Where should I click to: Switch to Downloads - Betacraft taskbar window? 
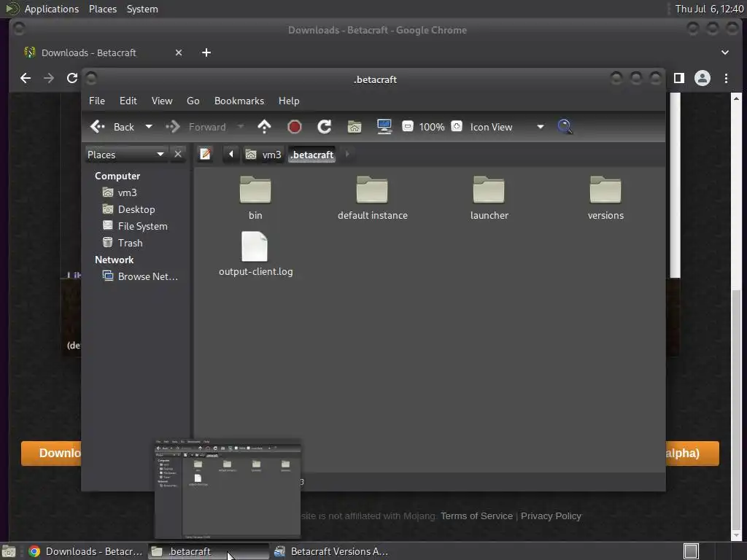point(86,551)
